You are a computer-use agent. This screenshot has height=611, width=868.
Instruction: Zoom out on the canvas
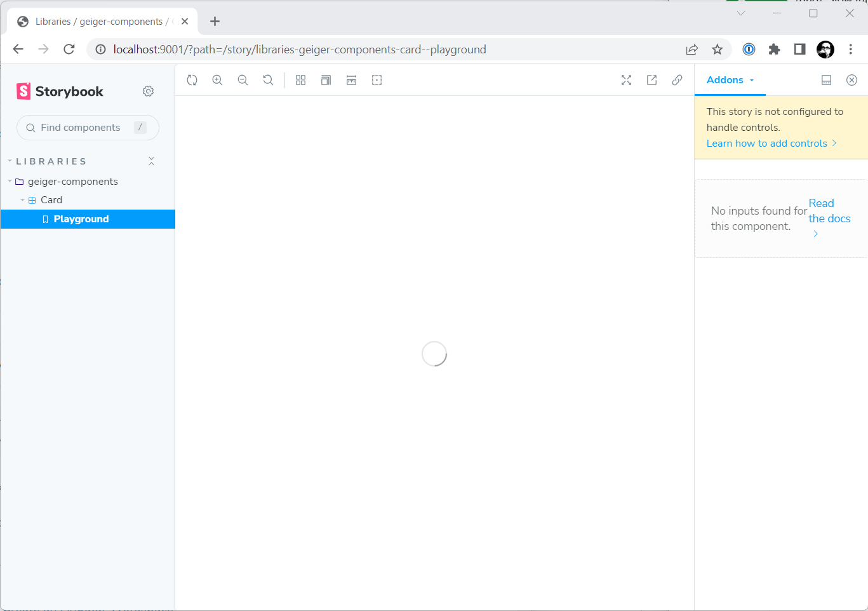coord(243,80)
